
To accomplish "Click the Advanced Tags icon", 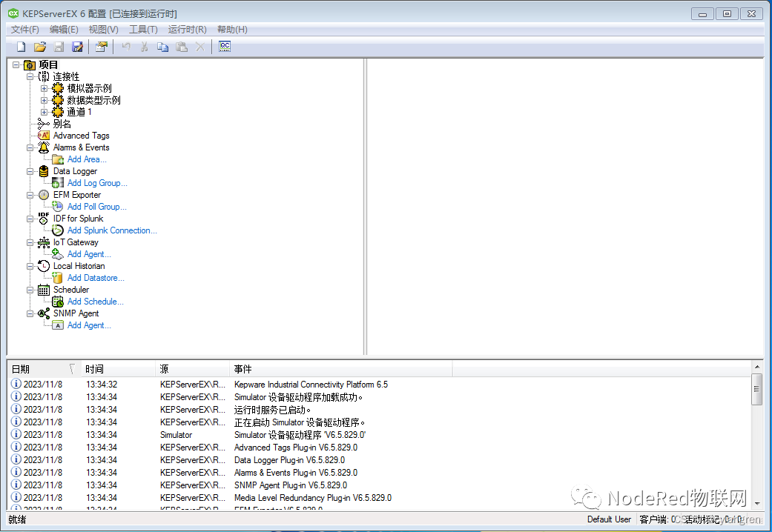I will pyautogui.click(x=43, y=136).
